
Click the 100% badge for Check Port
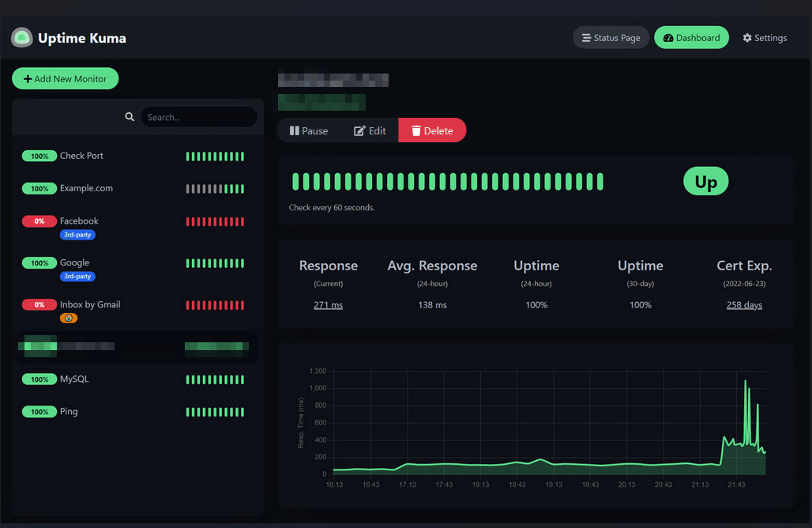click(x=39, y=156)
